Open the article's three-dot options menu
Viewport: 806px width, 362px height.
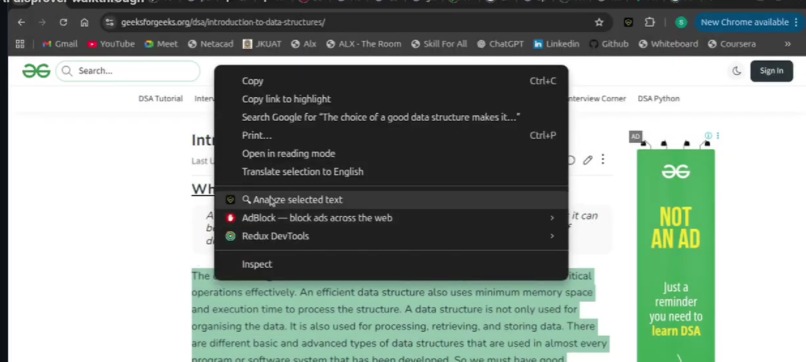point(602,160)
